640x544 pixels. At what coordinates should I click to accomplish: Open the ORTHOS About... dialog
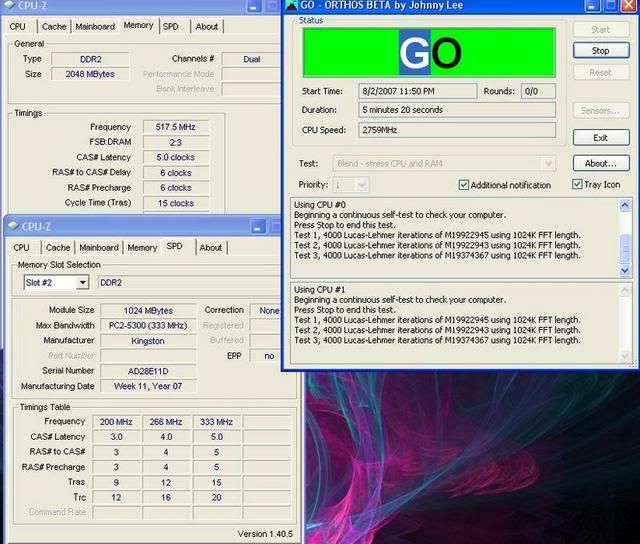pyautogui.click(x=600, y=163)
